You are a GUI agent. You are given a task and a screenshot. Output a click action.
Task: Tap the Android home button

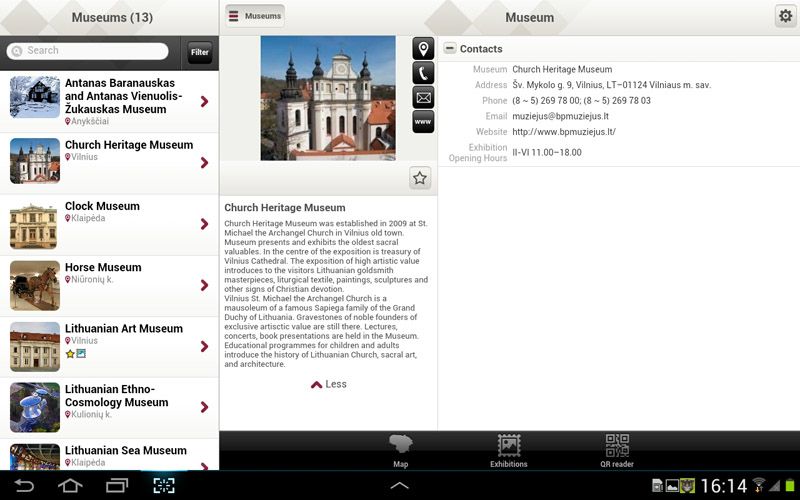(x=70, y=485)
